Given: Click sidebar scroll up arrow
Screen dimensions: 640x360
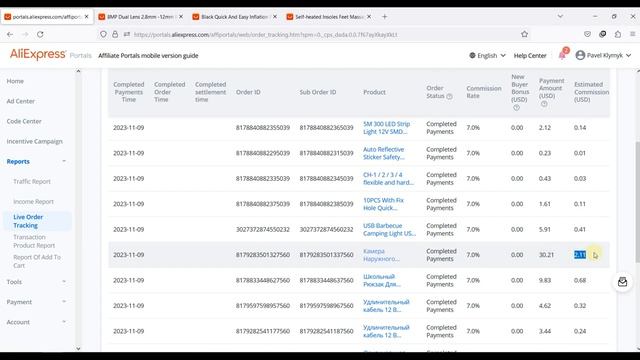Looking at the screenshot, I should click(x=78, y=71).
